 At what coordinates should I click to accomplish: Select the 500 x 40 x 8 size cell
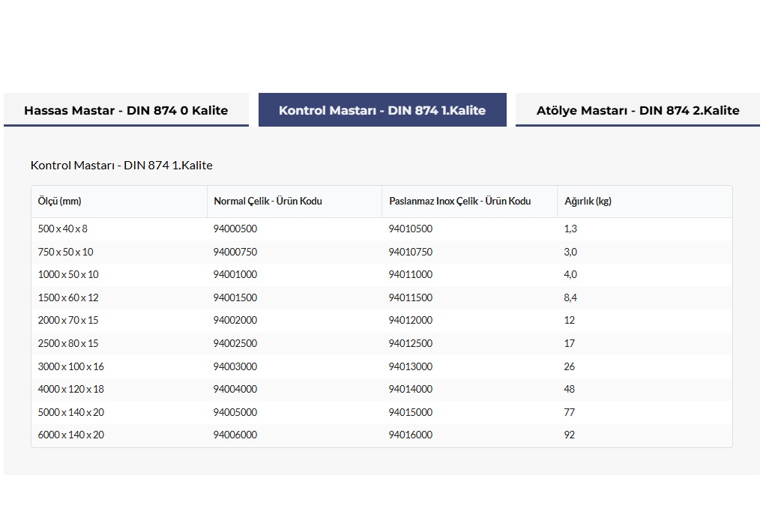click(63, 229)
